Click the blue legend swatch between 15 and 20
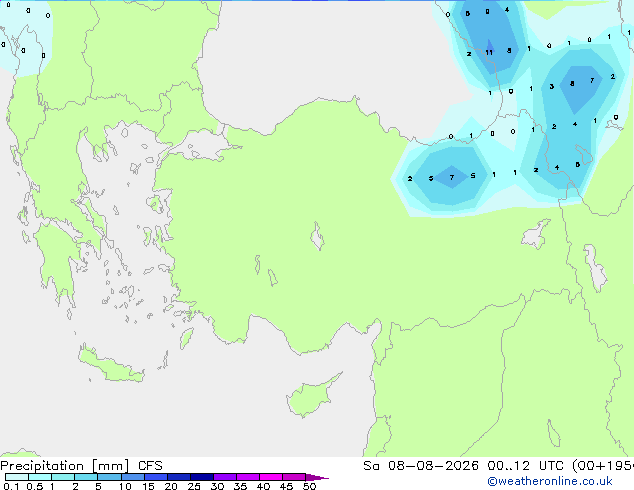634x490 pixels. (156, 477)
